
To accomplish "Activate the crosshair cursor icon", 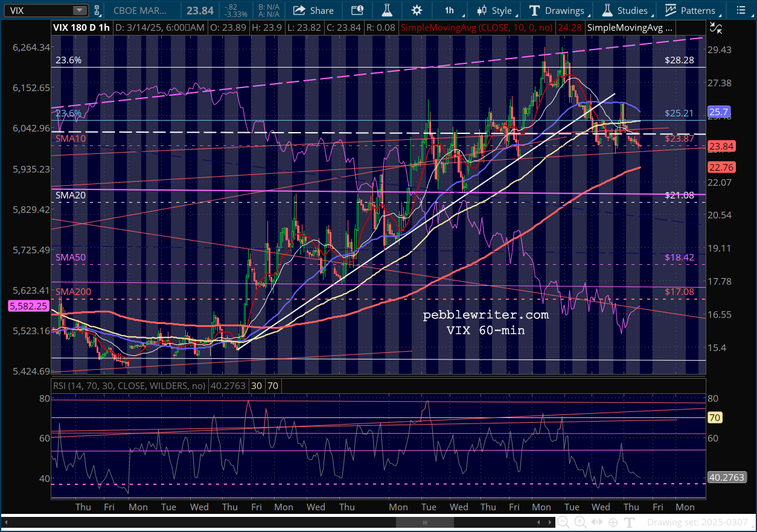I will pyautogui.click(x=613, y=522).
